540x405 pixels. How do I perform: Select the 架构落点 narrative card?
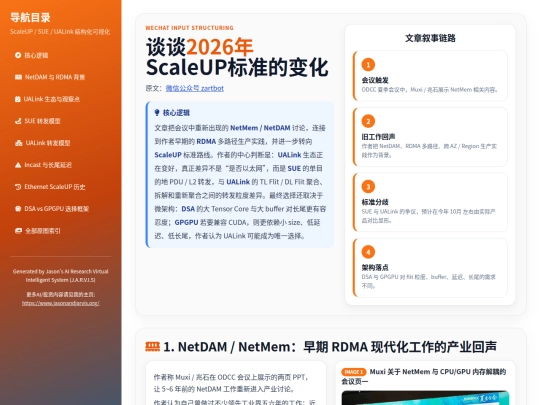tap(430, 268)
